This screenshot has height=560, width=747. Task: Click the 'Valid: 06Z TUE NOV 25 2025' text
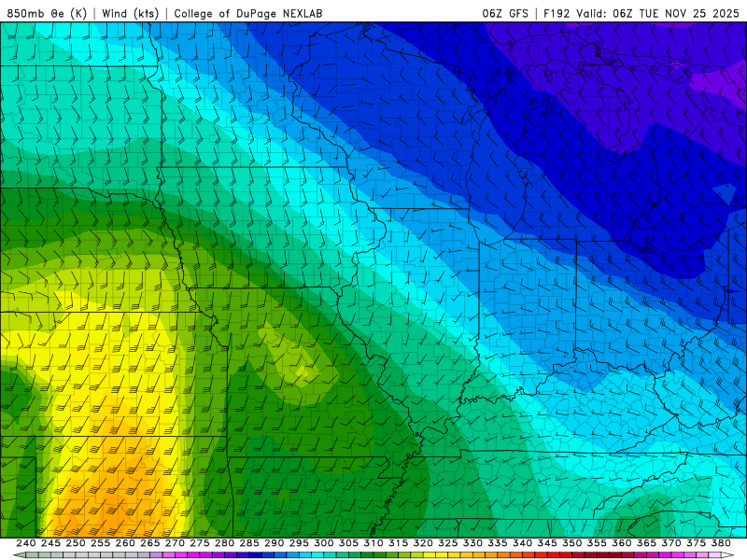point(657,13)
